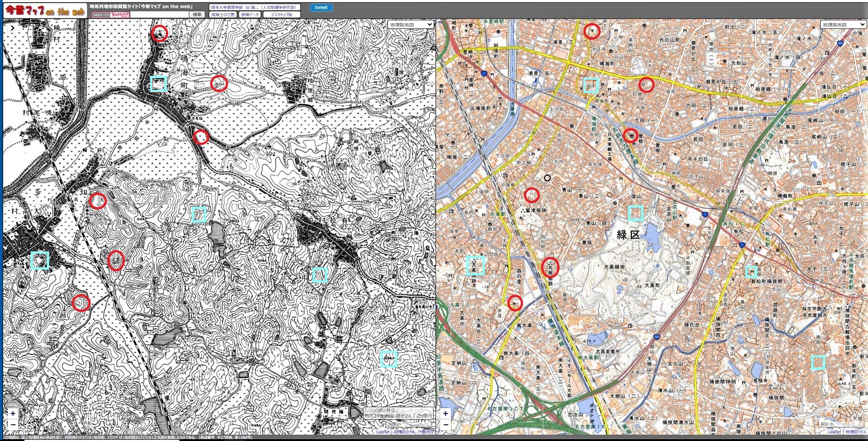
Task: Focus the Yahoo search text field
Action: click(160, 14)
